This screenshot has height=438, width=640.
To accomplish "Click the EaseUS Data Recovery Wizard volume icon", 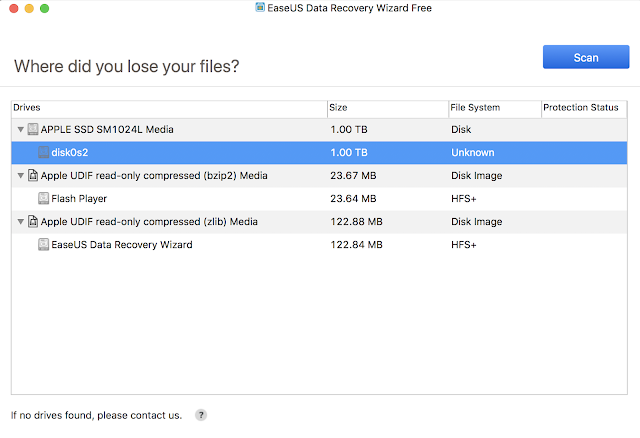I will [44, 244].
